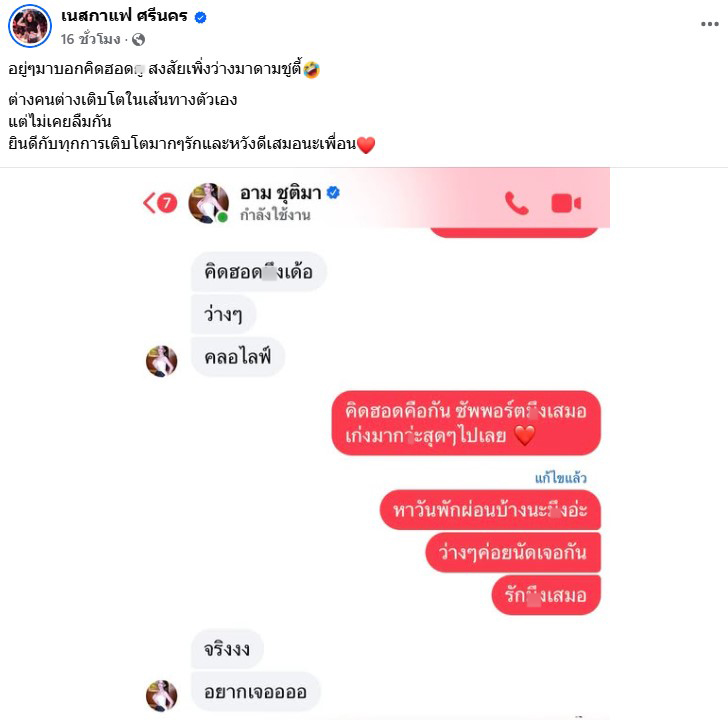The height and width of the screenshot is (720, 728).
Task: Click the คิดฮอด gray message bubble
Action: [x=259, y=272]
